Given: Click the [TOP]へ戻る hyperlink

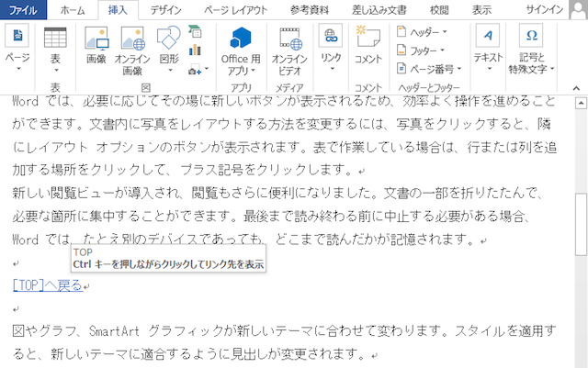Looking at the screenshot, I should 47,285.
